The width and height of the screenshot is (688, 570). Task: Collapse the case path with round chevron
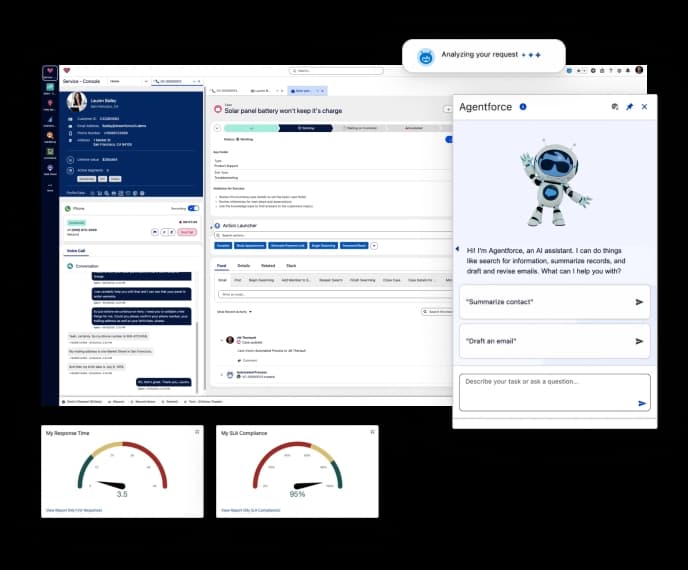[217, 128]
